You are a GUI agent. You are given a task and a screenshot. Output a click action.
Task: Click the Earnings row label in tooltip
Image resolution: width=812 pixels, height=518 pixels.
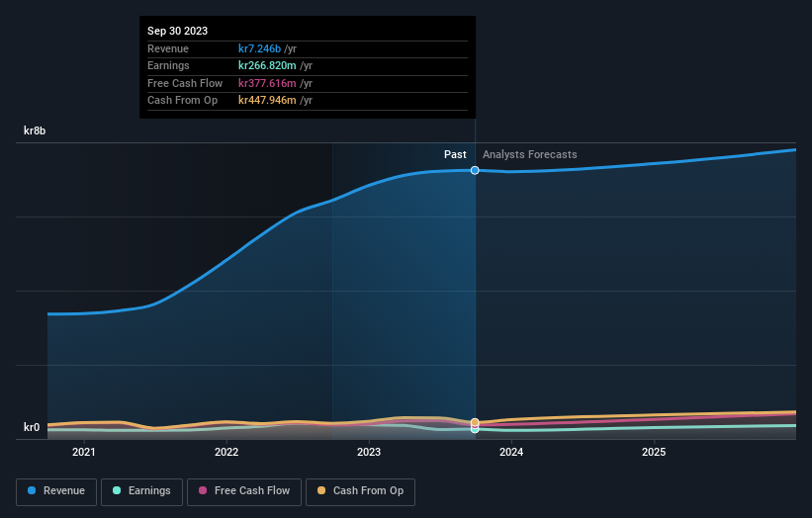pyautogui.click(x=168, y=65)
